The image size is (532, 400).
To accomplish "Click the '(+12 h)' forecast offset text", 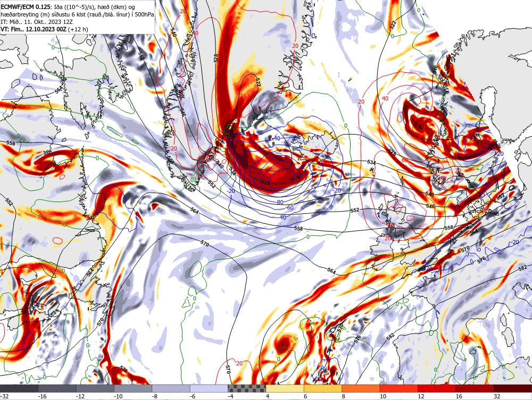I will pos(78,29).
